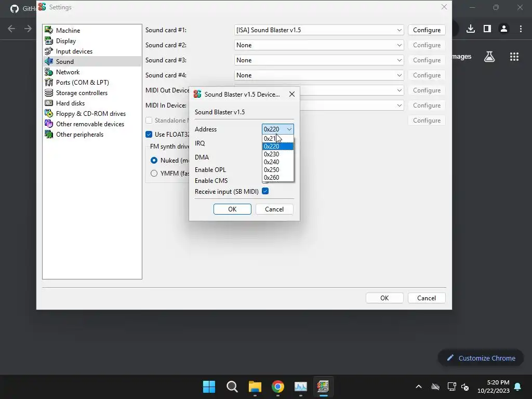Open Sound card #1 dropdown
The width and height of the screenshot is (532, 399).
(x=319, y=30)
